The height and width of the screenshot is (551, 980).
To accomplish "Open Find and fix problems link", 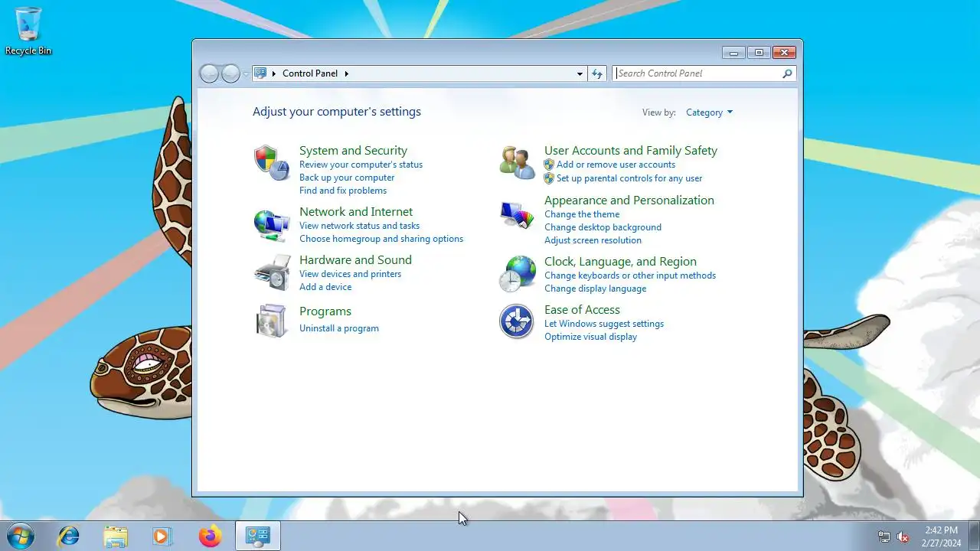I will tap(343, 191).
